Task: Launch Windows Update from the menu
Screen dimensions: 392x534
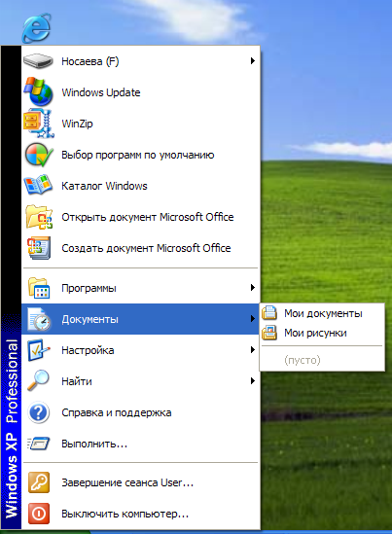Action: [141, 92]
